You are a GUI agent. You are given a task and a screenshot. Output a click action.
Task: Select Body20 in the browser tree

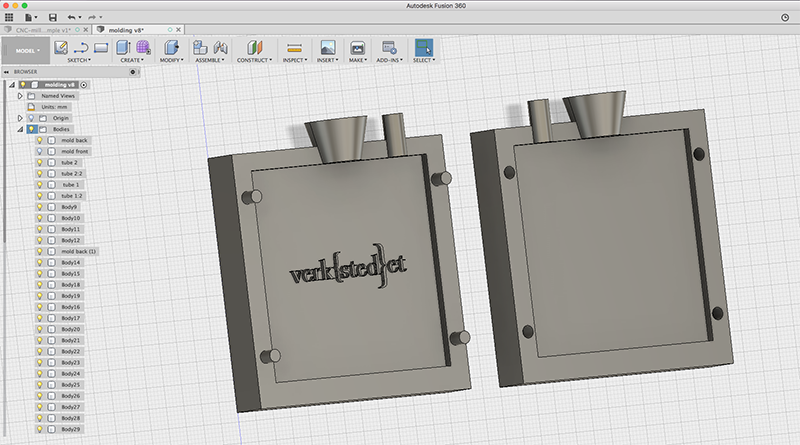[x=70, y=330]
